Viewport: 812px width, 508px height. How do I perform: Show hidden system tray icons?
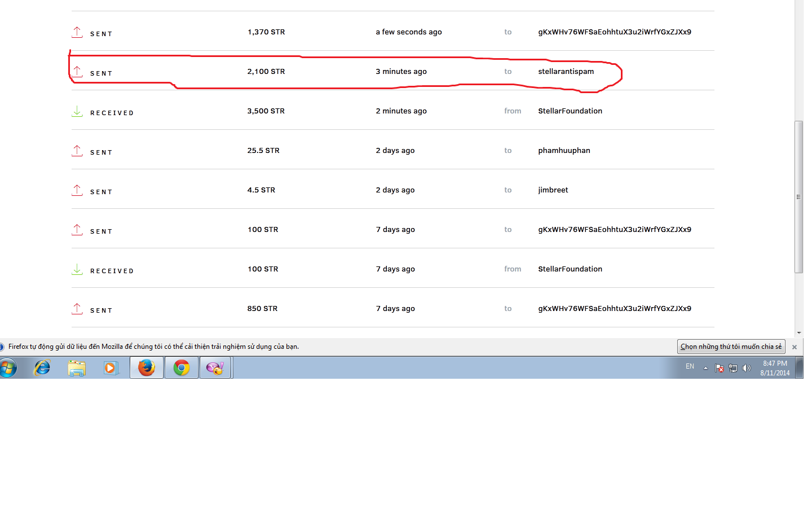(x=705, y=368)
